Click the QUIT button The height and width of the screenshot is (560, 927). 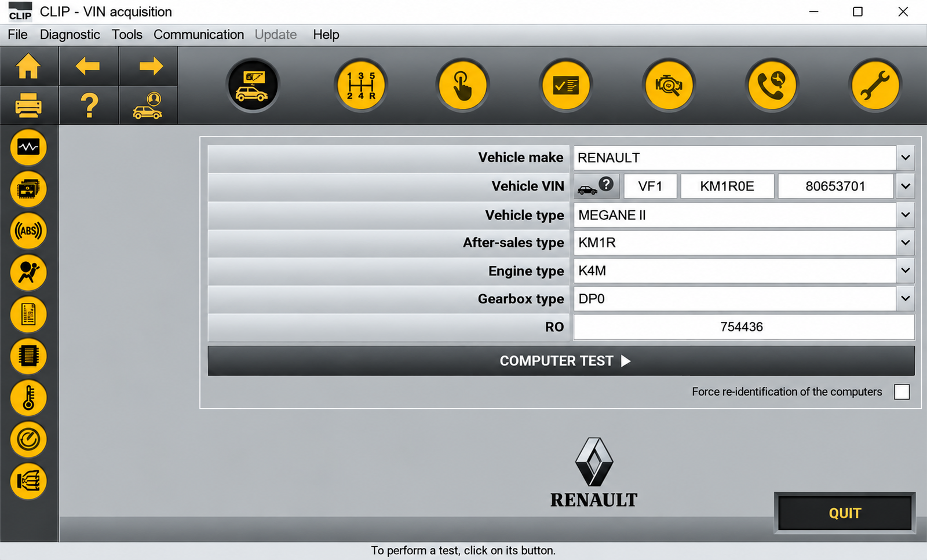pos(845,513)
